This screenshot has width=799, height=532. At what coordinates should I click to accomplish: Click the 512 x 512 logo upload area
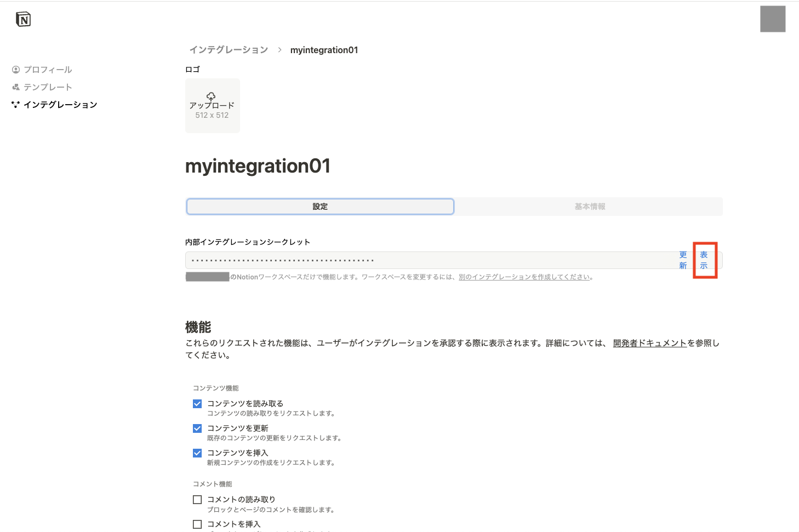[x=212, y=106]
